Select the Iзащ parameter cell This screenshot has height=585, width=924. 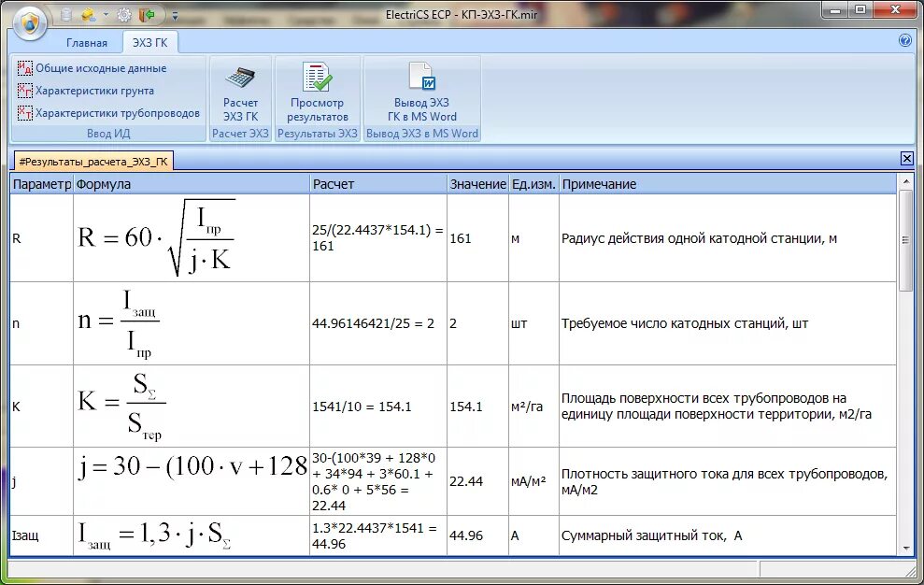42,535
